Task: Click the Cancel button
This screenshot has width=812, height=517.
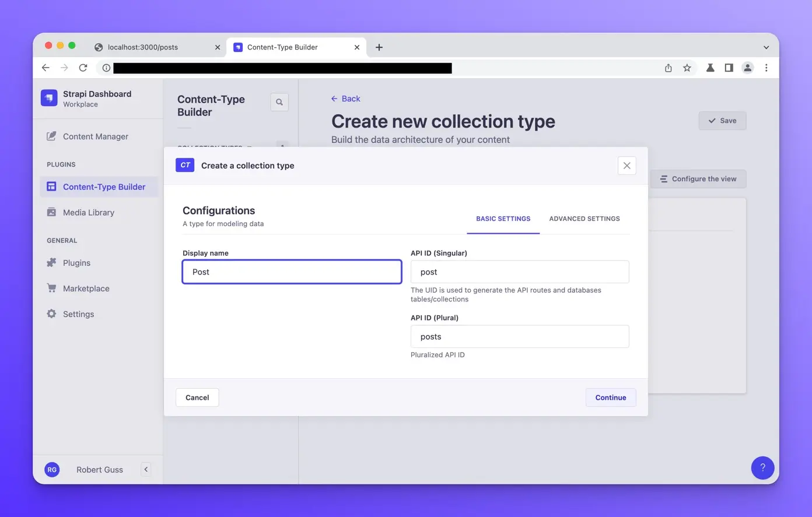Action: pos(197,398)
